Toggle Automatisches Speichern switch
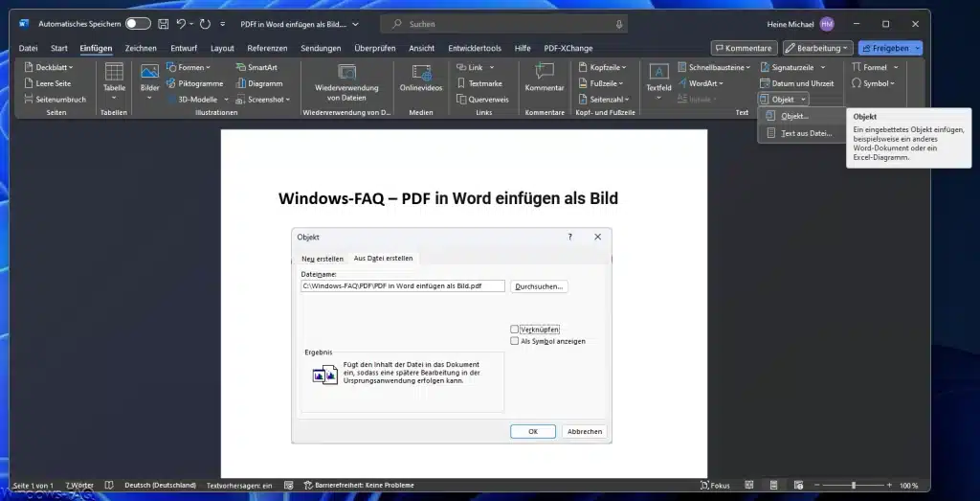 [x=138, y=24]
